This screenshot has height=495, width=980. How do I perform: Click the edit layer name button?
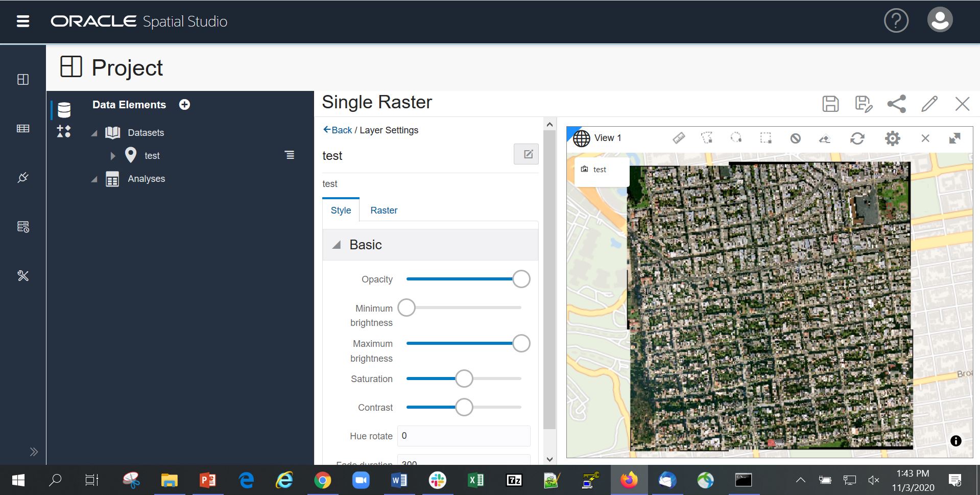[x=526, y=154]
